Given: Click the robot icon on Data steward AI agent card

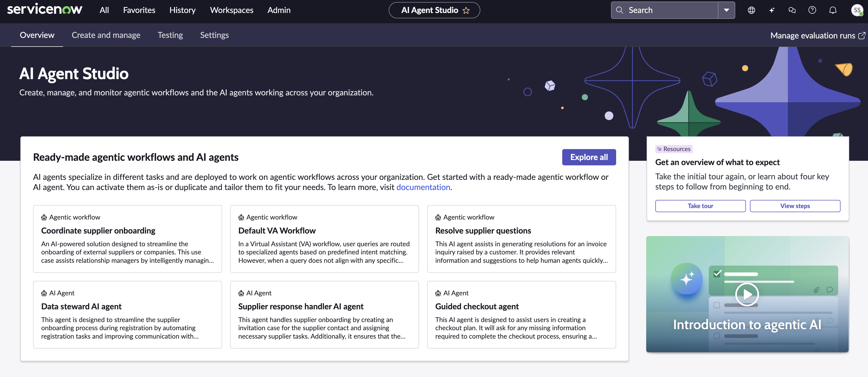Looking at the screenshot, I should click(x=44, y=293).
